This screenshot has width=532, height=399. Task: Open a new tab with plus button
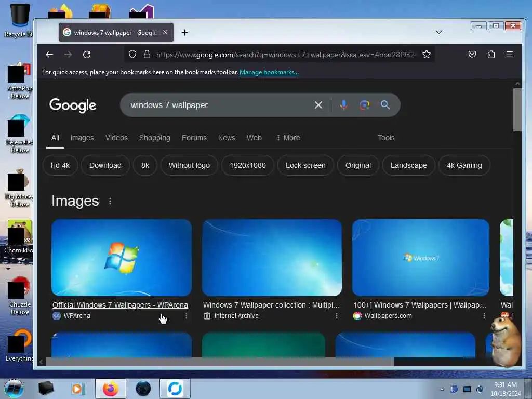(x=184, y=33)
